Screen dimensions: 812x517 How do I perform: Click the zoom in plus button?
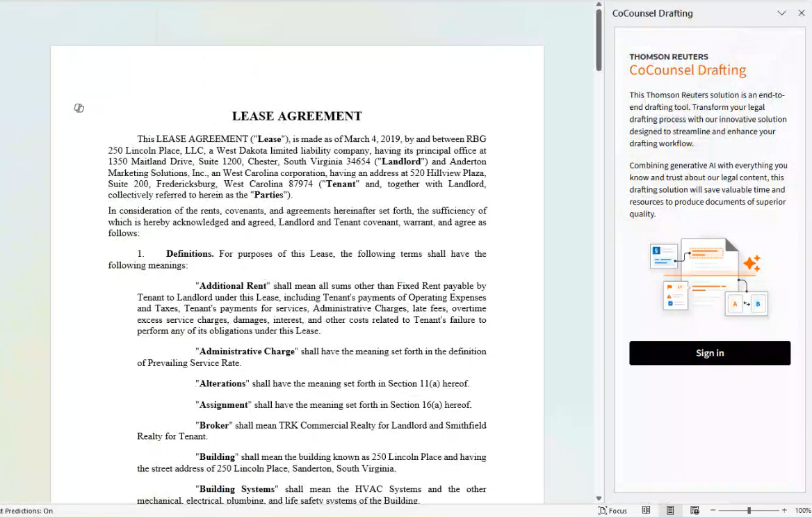[x=784, y=510]
